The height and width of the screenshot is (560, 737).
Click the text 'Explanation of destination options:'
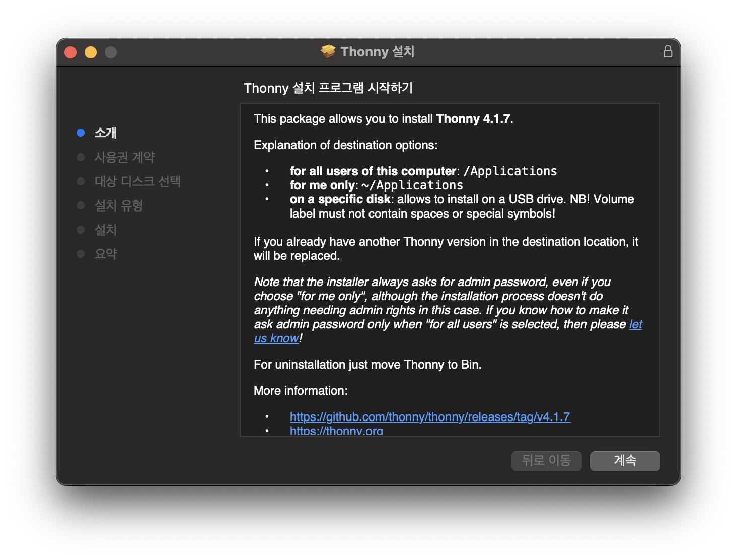click(346, 145)
